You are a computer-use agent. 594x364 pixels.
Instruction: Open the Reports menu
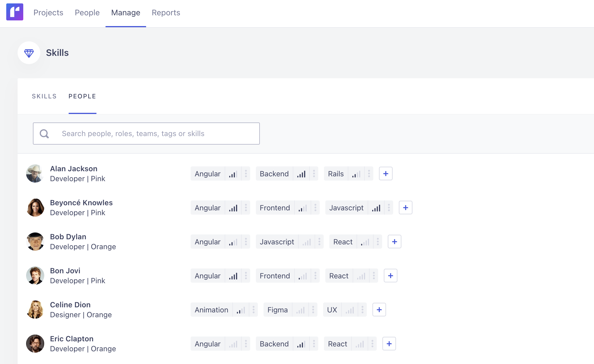[x=166, y=13]
